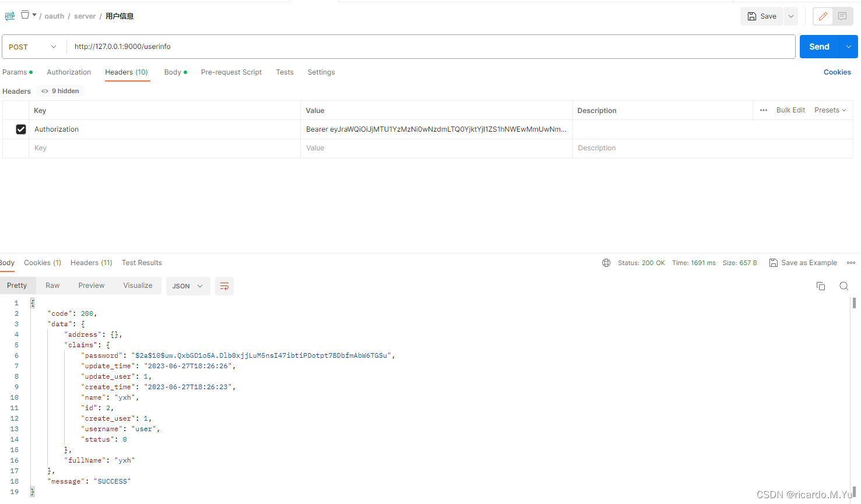861x504 pixels.
Task: Open the Presets dropdown
Action: [x=830, y=110]
